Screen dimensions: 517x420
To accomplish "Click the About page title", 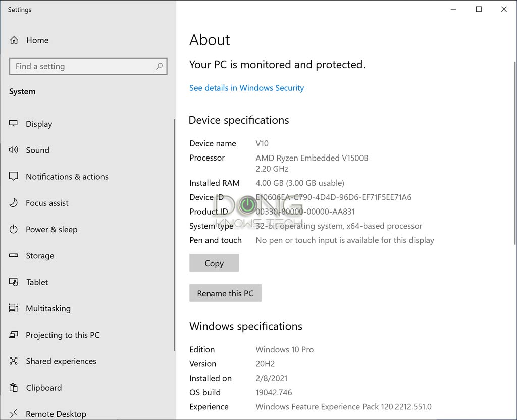I will tap(210, 40).
